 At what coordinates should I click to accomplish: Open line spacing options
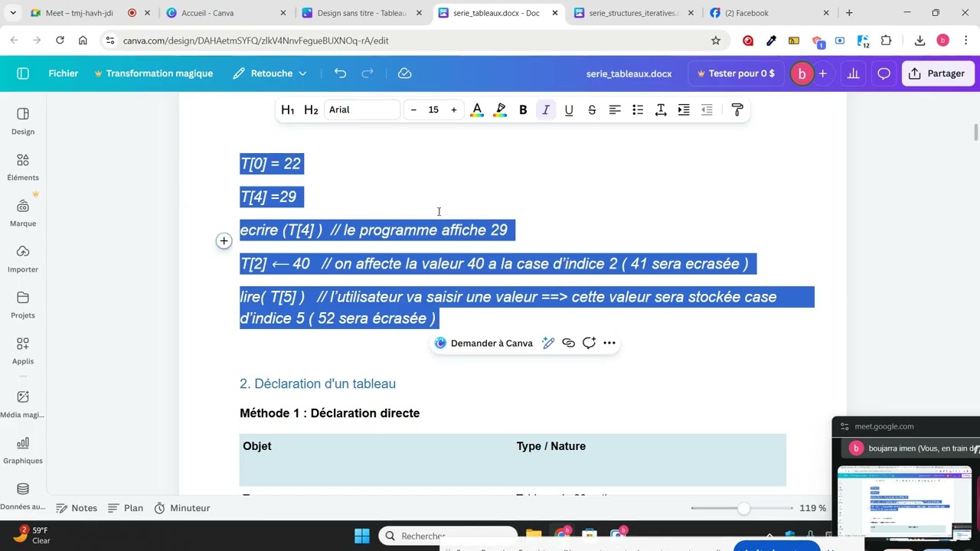pos(661,110)
